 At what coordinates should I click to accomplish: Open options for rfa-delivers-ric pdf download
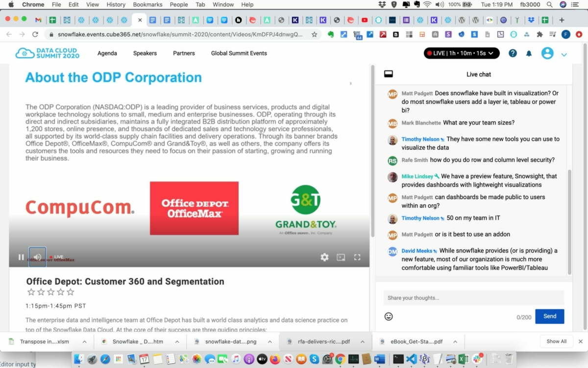pyautogui.click(x=362, y=341)
